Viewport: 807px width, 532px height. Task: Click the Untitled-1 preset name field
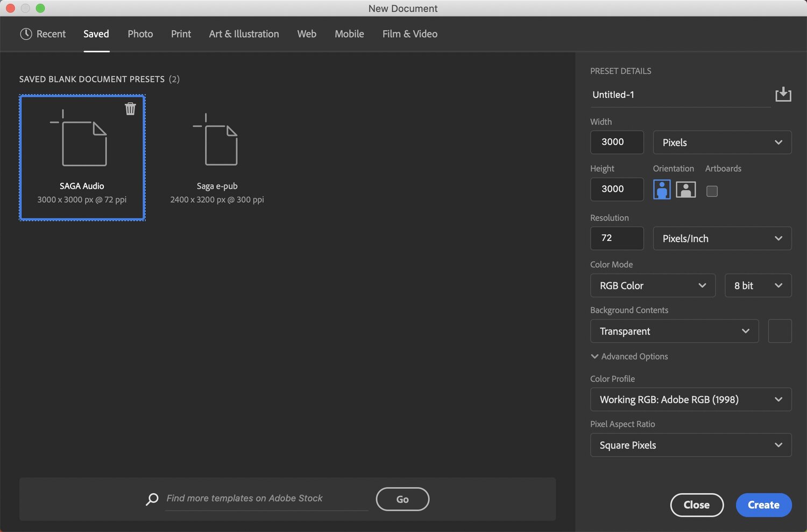[x=681, y=95]
